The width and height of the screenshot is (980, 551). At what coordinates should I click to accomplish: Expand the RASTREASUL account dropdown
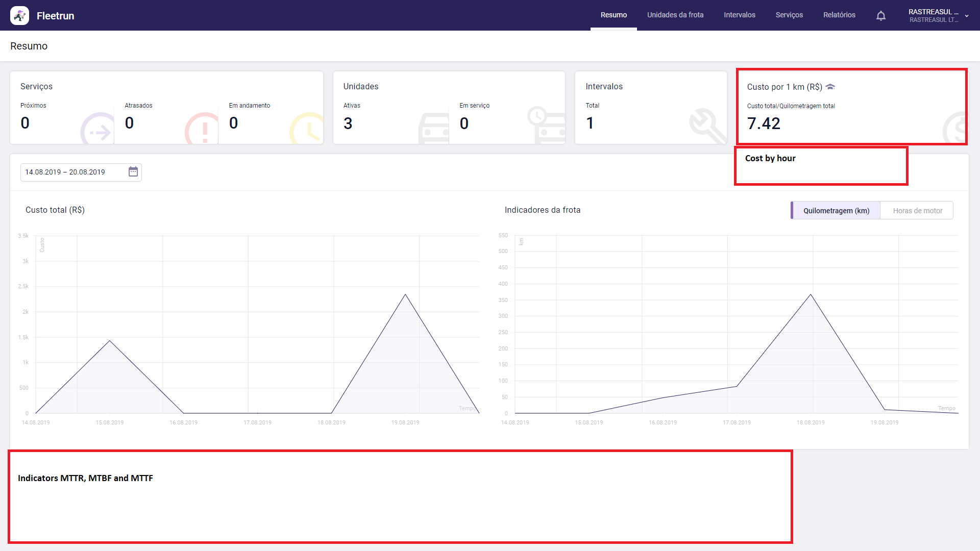[966, 16]
